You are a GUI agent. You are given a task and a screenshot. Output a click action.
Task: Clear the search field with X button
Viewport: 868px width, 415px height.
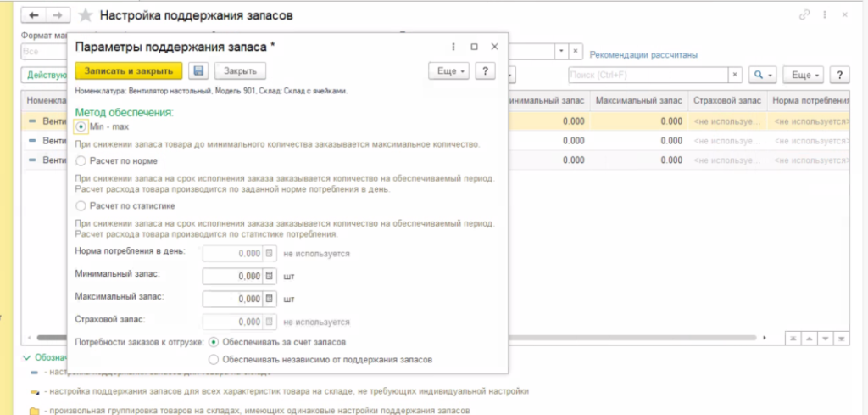click(x=735, y=75)
